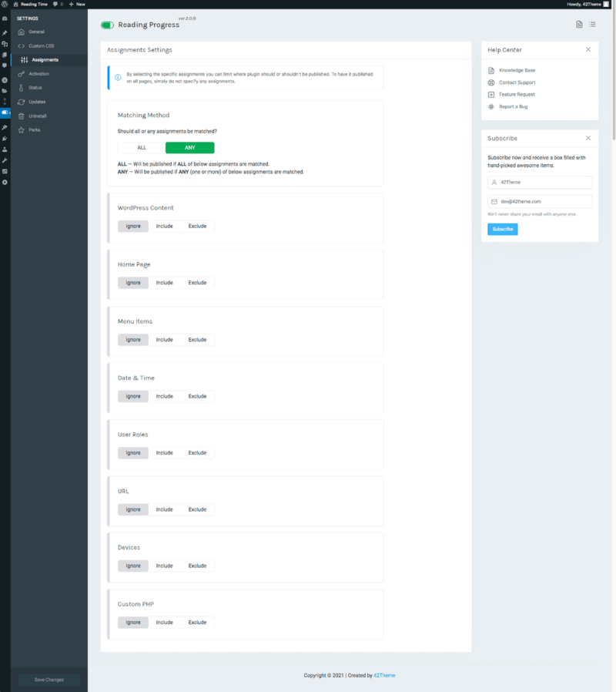The width and height of the screenshot is (616, 692).
Task: Click the highlighted Reading Progress toggle icon in sidebar
Action: click(x=5, y=113)
